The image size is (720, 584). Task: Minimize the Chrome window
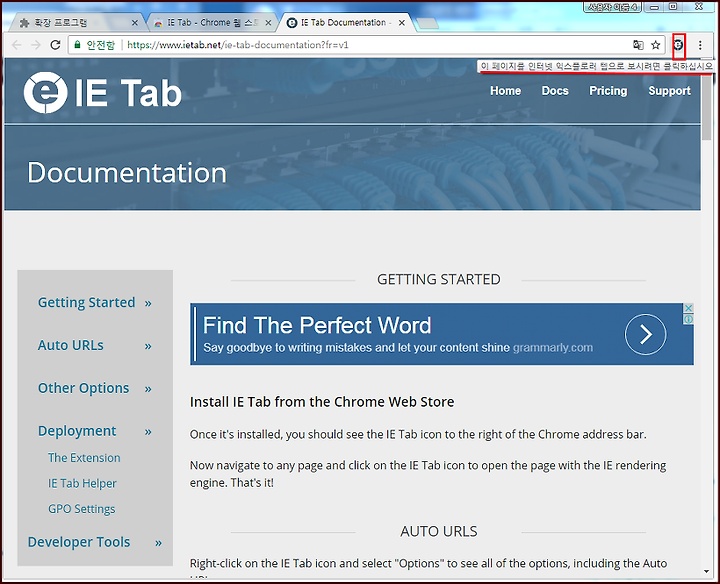pos(655,6)
